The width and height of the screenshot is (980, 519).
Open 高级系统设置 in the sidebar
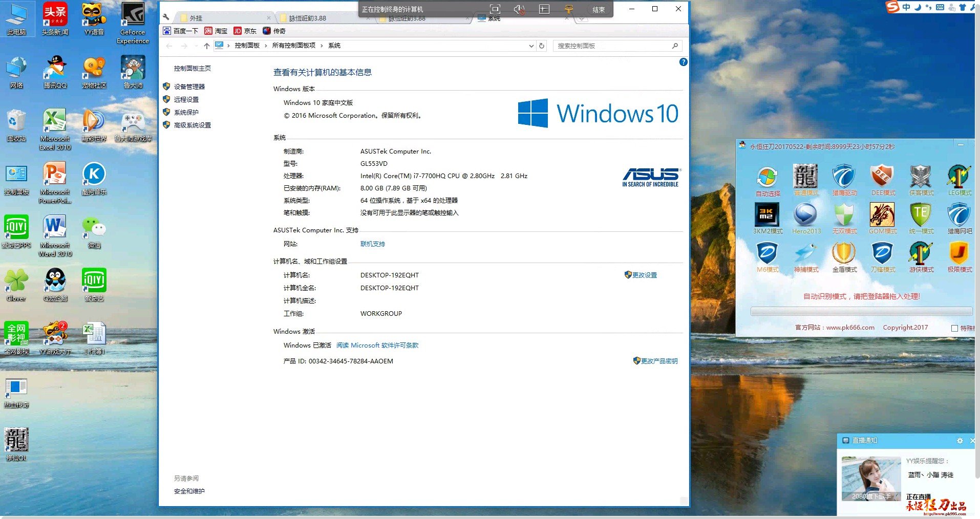pyautogui.click(x=192, y=125)
